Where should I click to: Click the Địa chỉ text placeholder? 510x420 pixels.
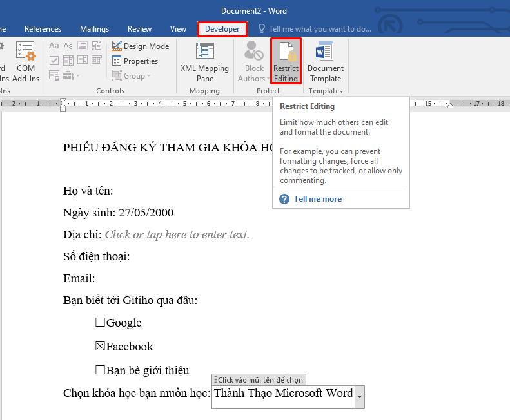pyautogui.click(x=177, y=234)
